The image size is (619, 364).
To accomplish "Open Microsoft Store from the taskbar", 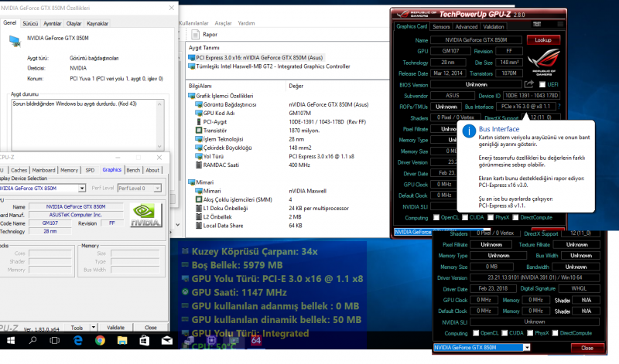I will (x=145, y=340).
